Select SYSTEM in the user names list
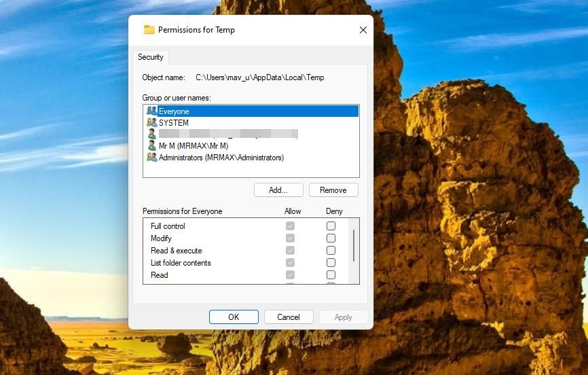 coord(174,123)
